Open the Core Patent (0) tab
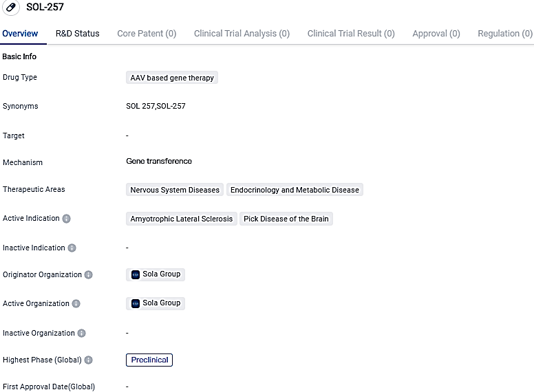 coord(147,33)
